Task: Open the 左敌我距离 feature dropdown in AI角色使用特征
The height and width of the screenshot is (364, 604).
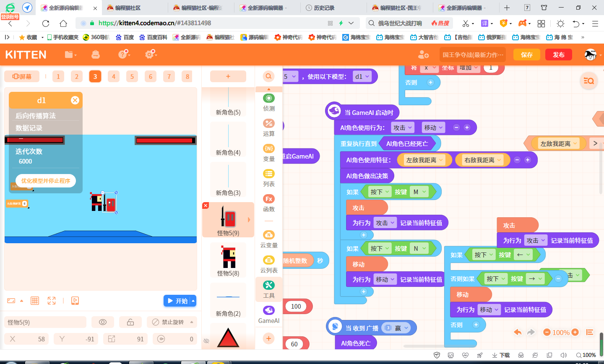Action: [424, 160]
